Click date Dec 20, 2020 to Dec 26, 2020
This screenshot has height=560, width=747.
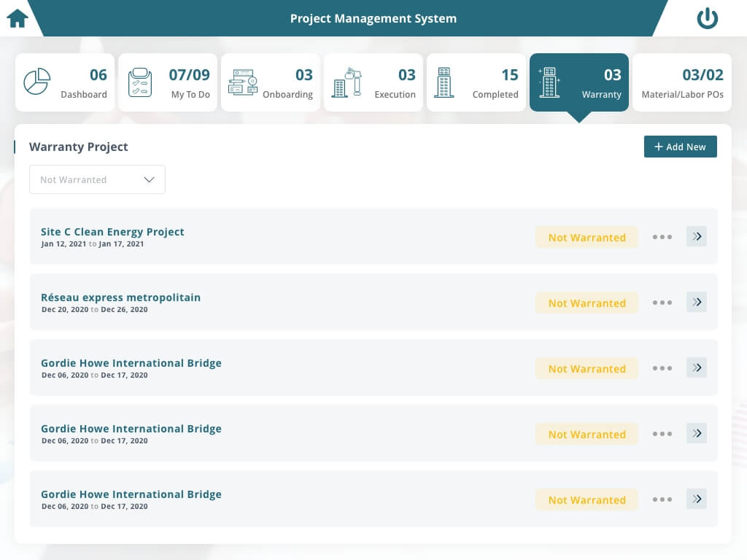point(94,309)
